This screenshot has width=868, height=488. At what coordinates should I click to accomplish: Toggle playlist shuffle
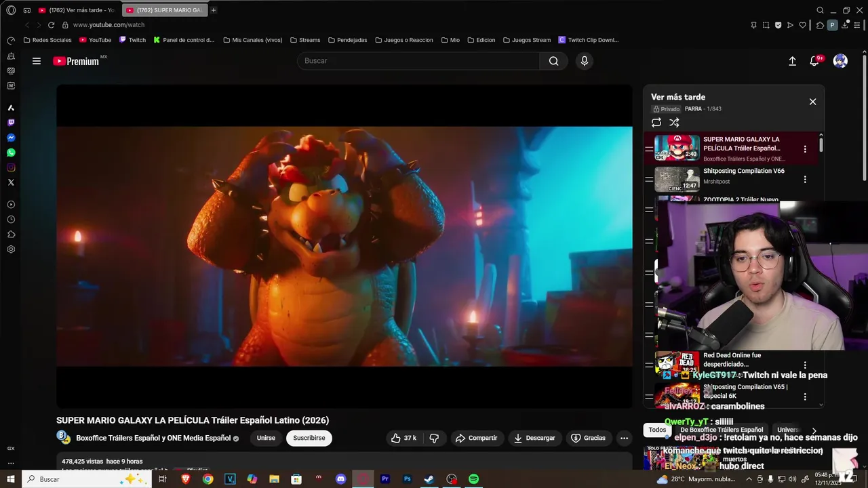tap(674, 123)
